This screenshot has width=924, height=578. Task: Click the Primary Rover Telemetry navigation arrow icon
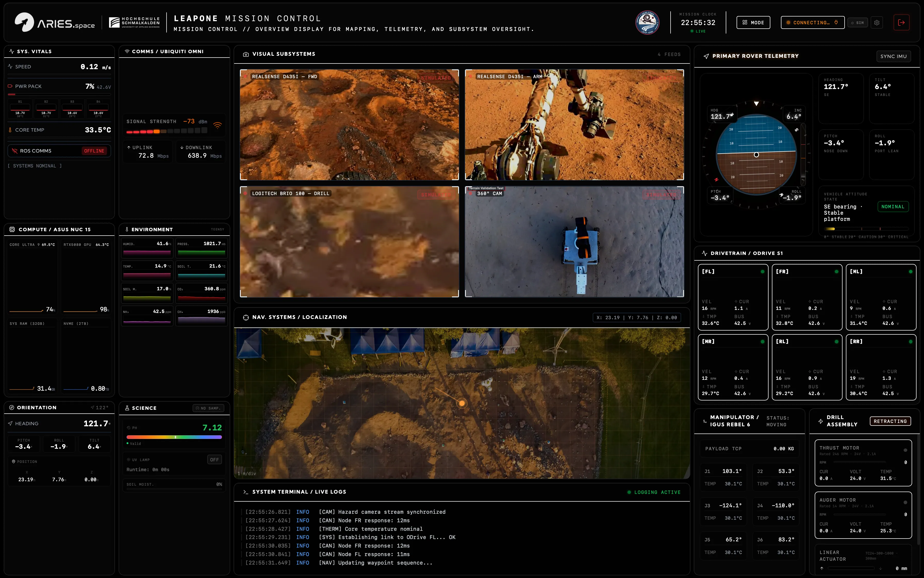[x=706, y=56]
